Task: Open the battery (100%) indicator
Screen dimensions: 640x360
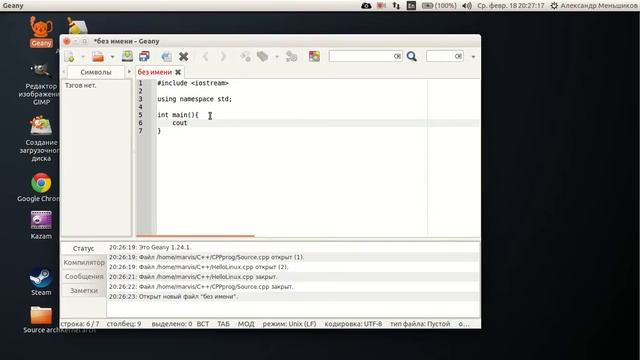Action: click(x=439, y=6)
